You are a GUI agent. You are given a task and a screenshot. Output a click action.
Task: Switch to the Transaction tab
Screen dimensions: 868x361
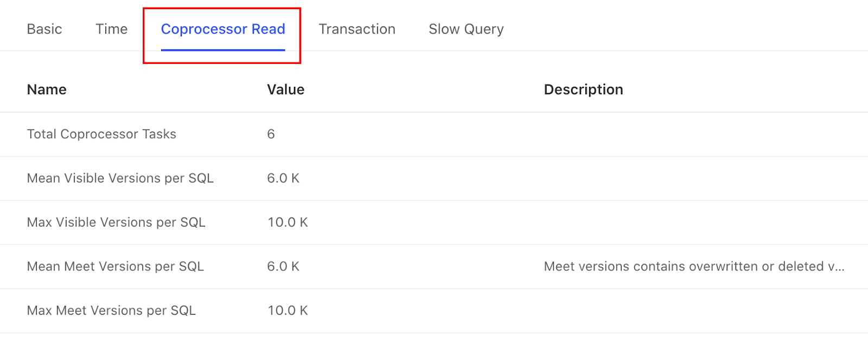(x=357, y=29)
